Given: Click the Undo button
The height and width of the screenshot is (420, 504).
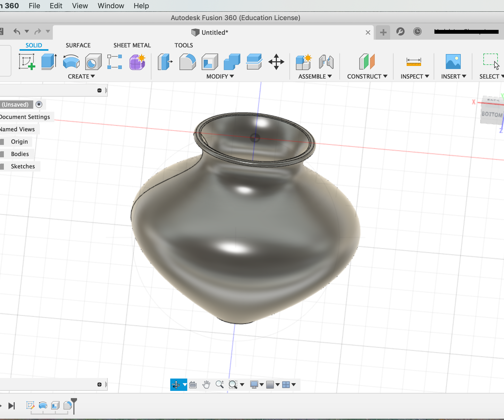Looking at the screenshot, I should click(17, 31).
